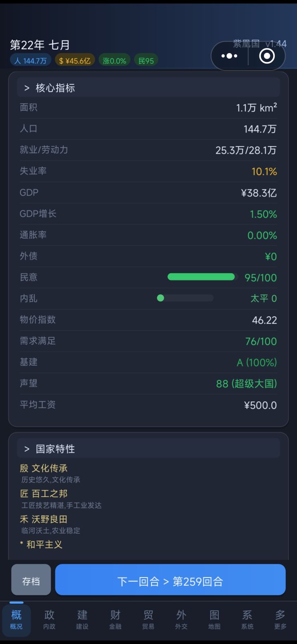297x644 pixels.
Task: Tap the mini-program close circle icon
Action: coord(267,56)
